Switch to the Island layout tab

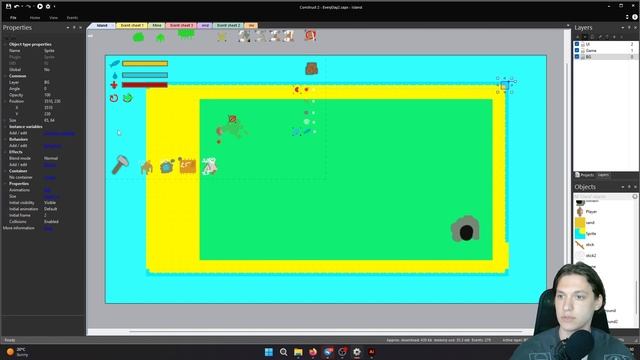tap(102, 25)
